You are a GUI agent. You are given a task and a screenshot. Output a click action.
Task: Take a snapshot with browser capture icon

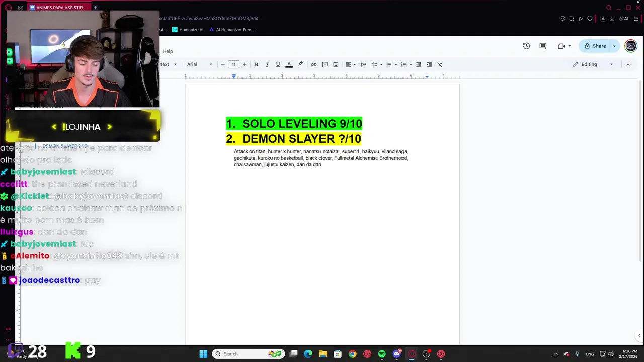tap(572, 19)
